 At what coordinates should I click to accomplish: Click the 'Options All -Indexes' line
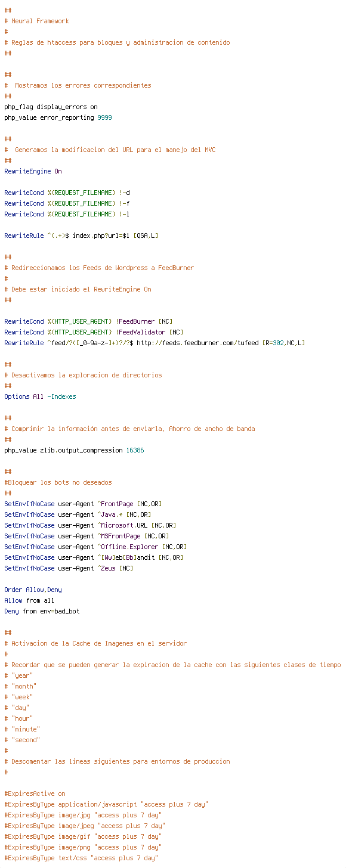(40, 396)
